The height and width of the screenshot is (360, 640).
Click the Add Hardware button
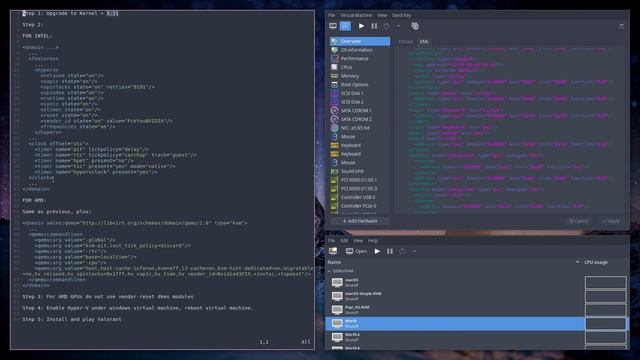(x=360, y=221)
